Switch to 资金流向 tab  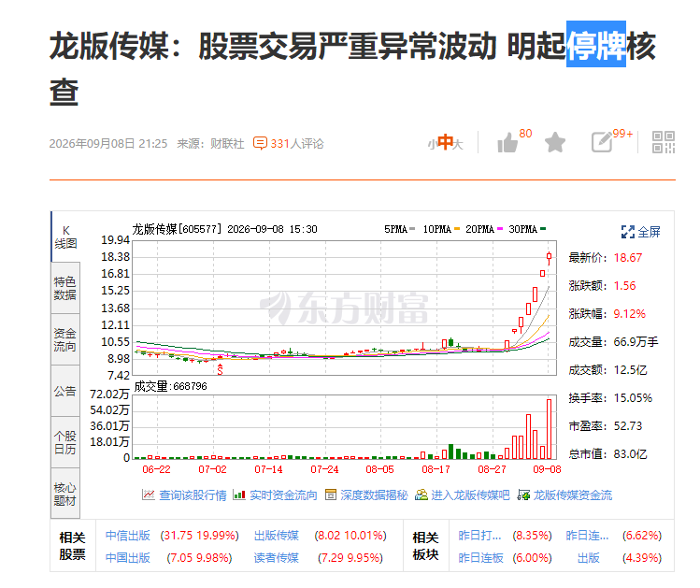(65, 339)
